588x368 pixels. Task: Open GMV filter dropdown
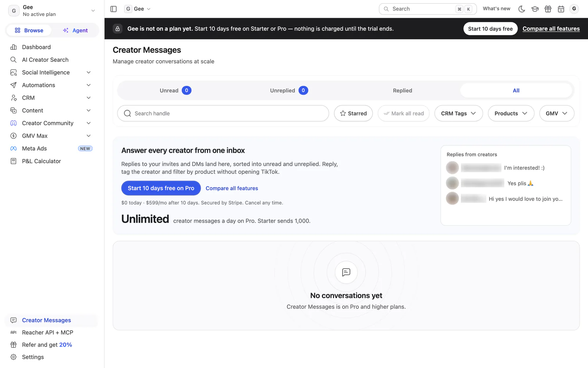click(x=557, y=113)
